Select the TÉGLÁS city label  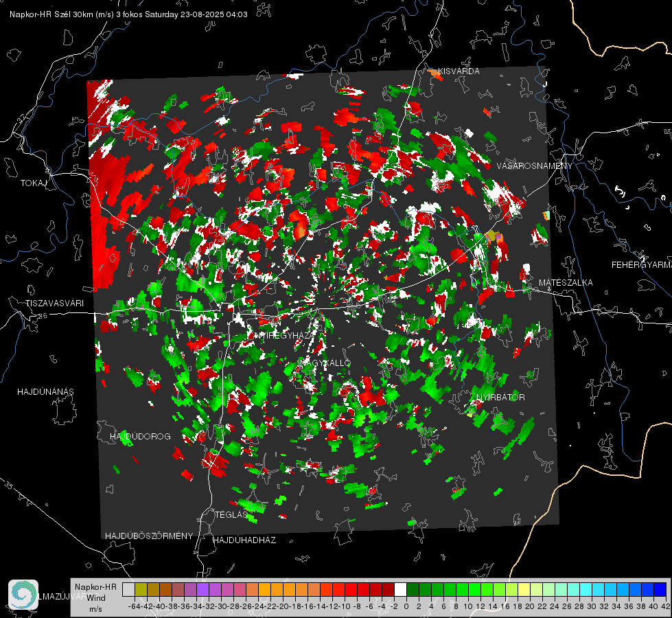[x=231, y=515]
